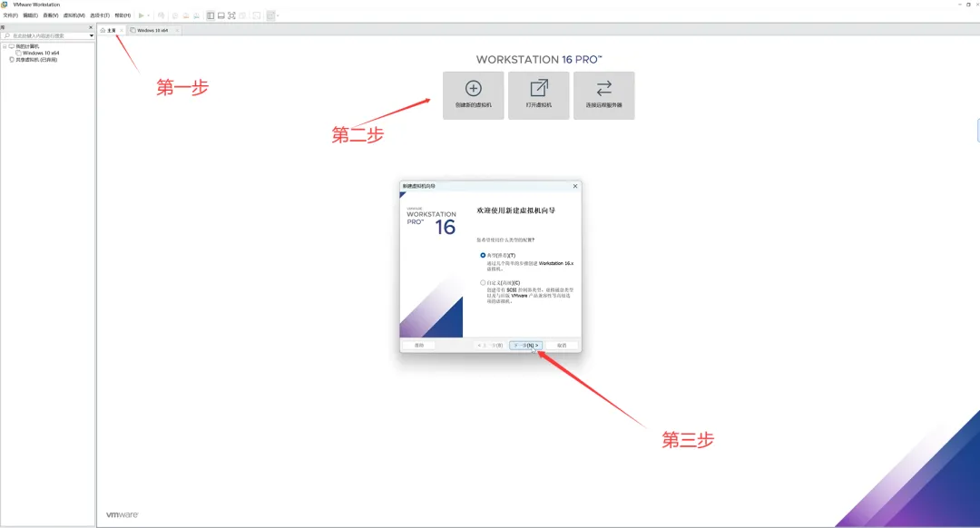980x528 pixels.
Task: Open the 查看(V) menu
Action: click(51, 15)
